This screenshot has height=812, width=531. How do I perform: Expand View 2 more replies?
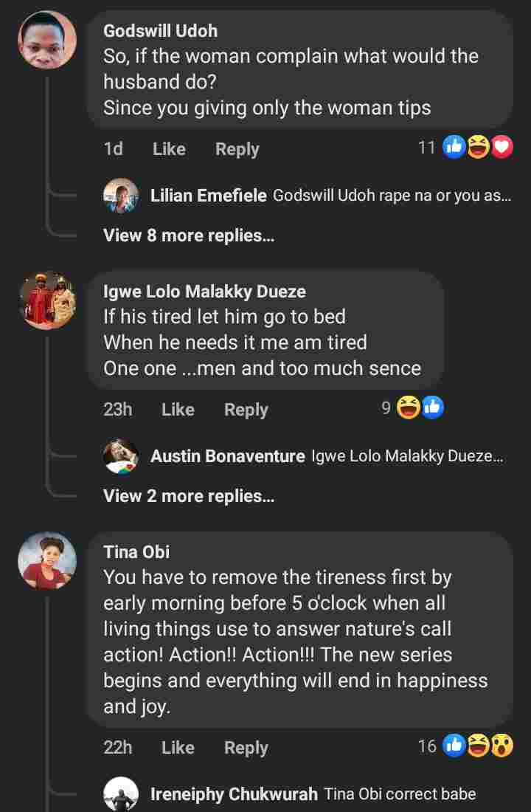coord(189,496)
